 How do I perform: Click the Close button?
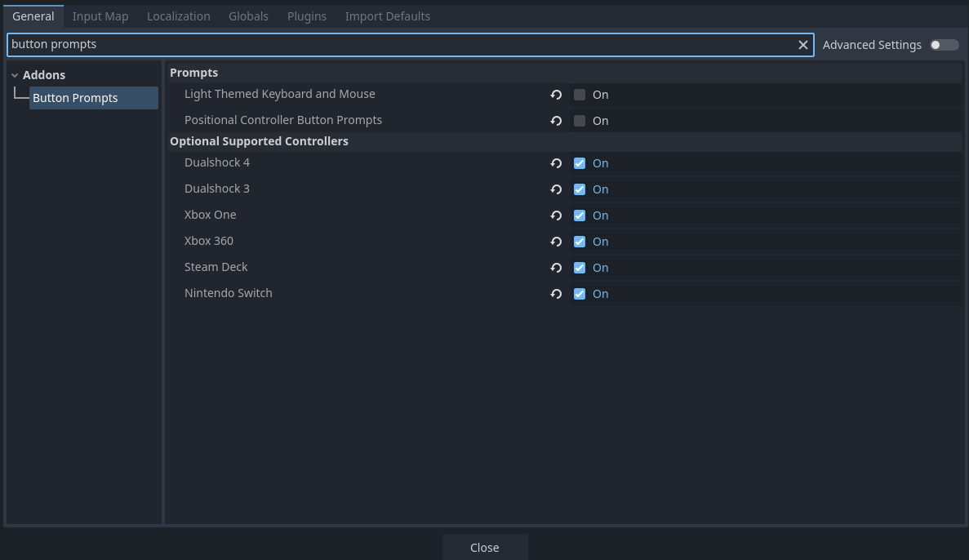click(x=485, y=547)
